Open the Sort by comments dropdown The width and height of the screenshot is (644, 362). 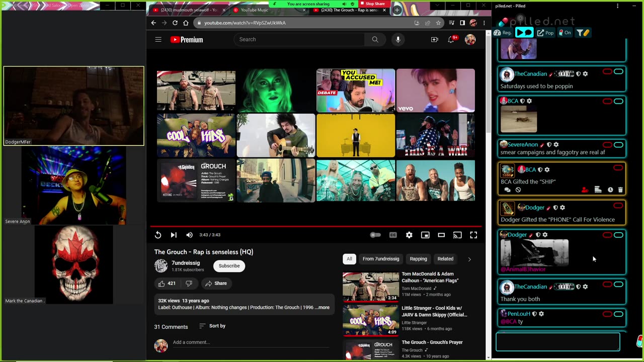click(212, 326)
